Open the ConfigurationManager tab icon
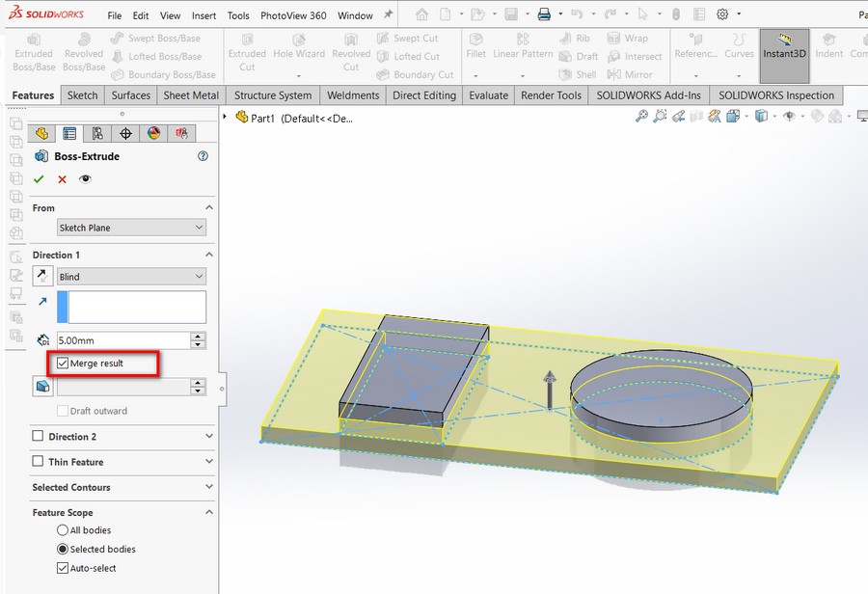Screen dimensions: 868x594 [97, 133]
